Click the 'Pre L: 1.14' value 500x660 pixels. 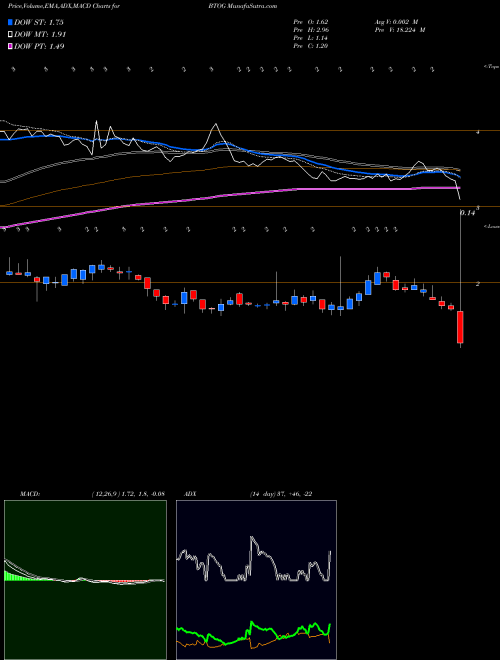pyautogui.click(x=311, y=38)
